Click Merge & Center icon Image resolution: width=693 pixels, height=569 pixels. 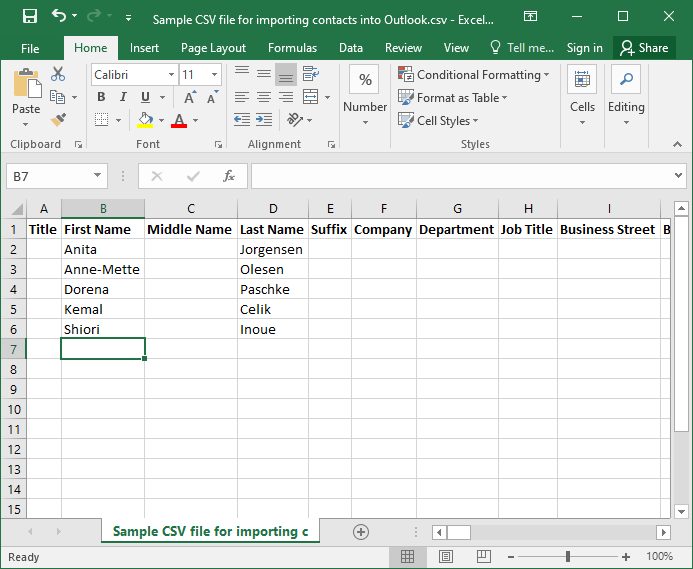pyautogui.click(x=311, y=97)
